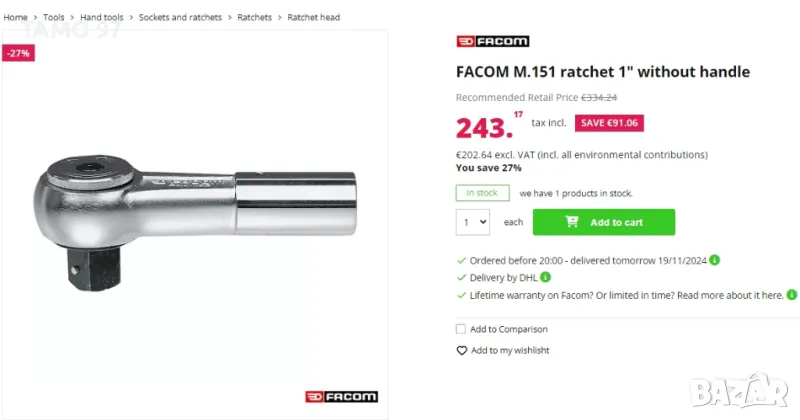Click the Facom logo on product image
The height and width of the screenshot is (420, 800).
(x=341, y=397)
